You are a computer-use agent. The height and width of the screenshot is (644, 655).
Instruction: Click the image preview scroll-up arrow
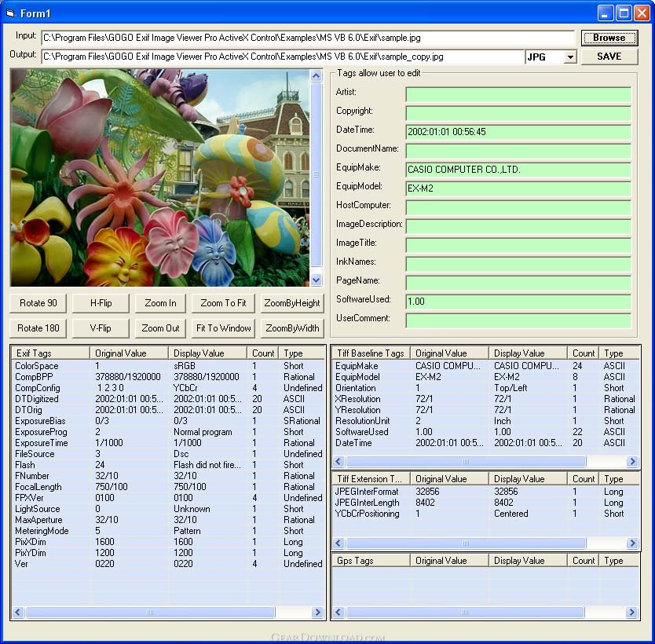click(x=317, y=75)
